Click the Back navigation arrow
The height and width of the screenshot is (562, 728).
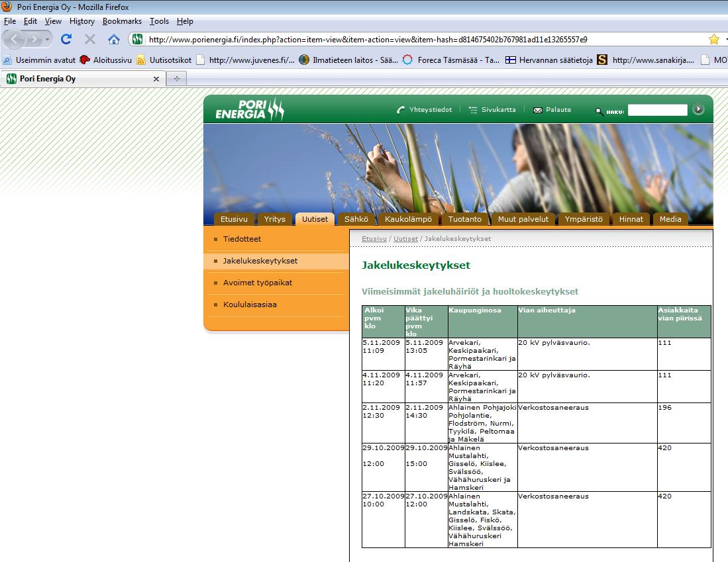(14, 40)
